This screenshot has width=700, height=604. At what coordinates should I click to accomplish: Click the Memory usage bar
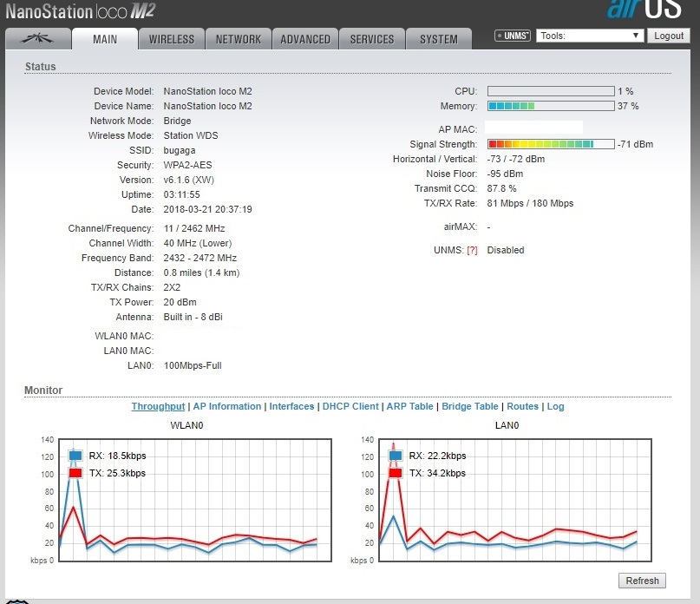click(551, 106)
